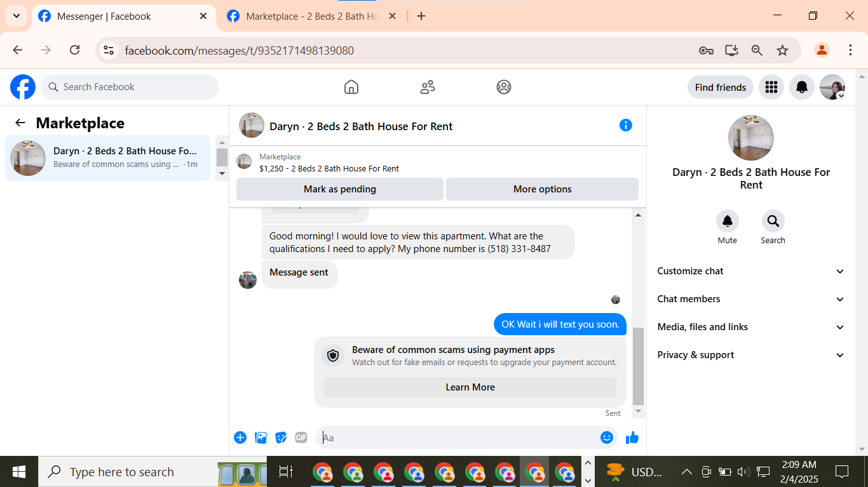Click the install app icon in address bar
Viewport: 868px width, 487px height.
pyautogui.click(x=731, y=50)
